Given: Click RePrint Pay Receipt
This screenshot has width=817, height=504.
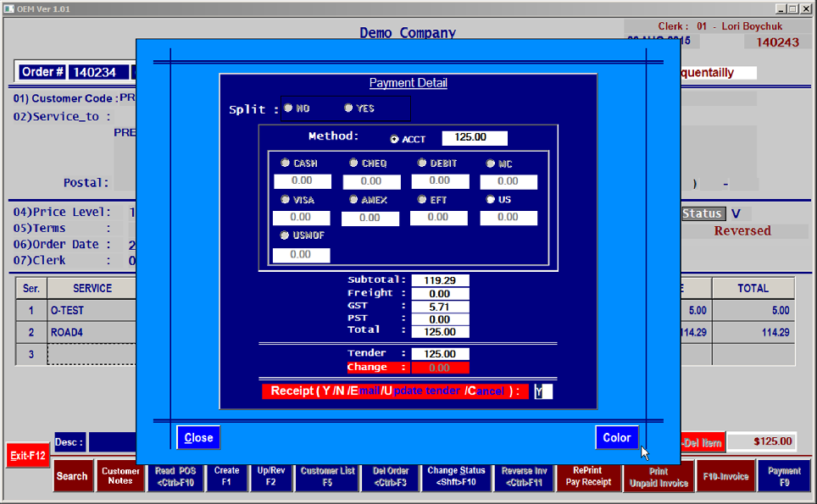Looking at the screenshot, I should coord(588,477).
